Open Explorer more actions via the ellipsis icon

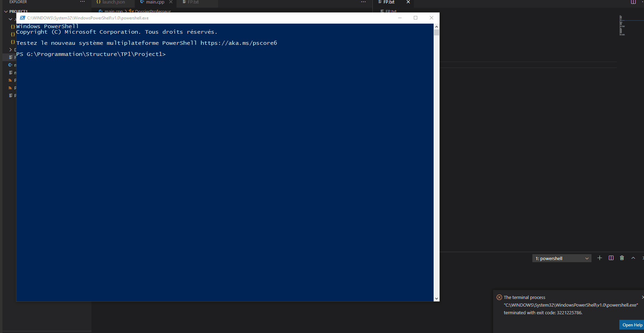click(x=82, y=1)
